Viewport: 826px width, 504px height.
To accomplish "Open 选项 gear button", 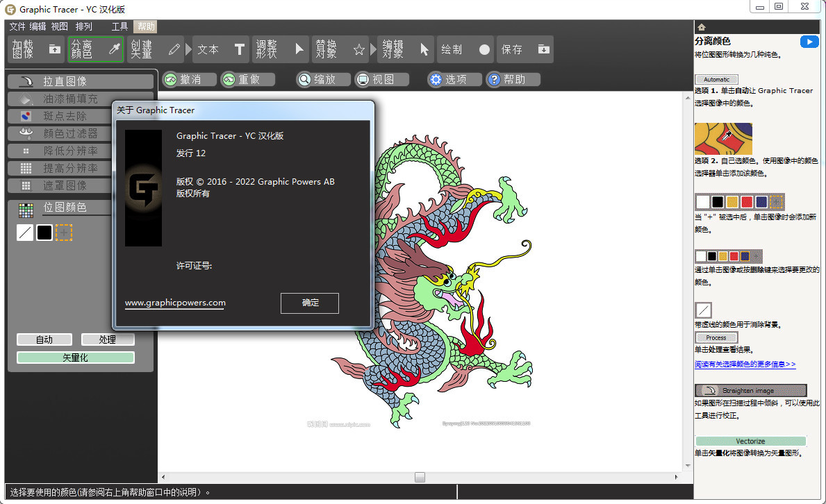I will [x=454, y=80].
